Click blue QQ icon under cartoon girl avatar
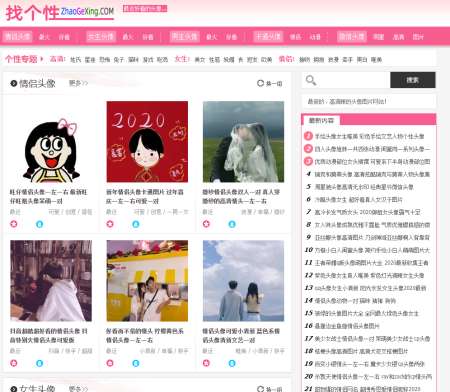The image size is (450, 392). pos(39,224)
